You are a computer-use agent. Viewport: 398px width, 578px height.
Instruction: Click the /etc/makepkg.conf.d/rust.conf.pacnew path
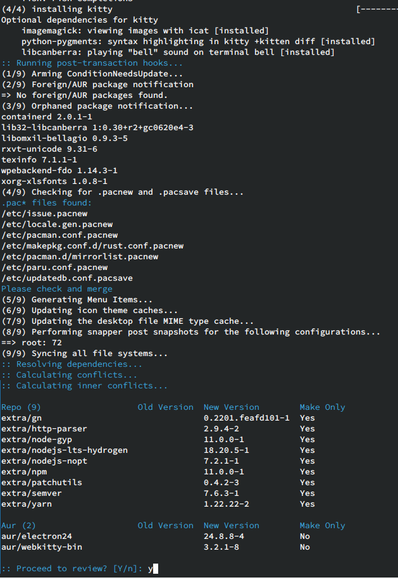click(92, 246)
